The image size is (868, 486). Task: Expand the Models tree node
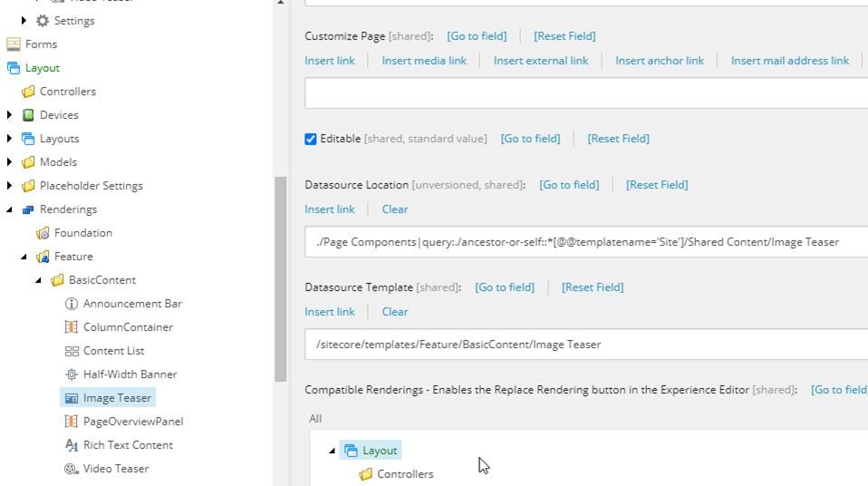point(10,162)
